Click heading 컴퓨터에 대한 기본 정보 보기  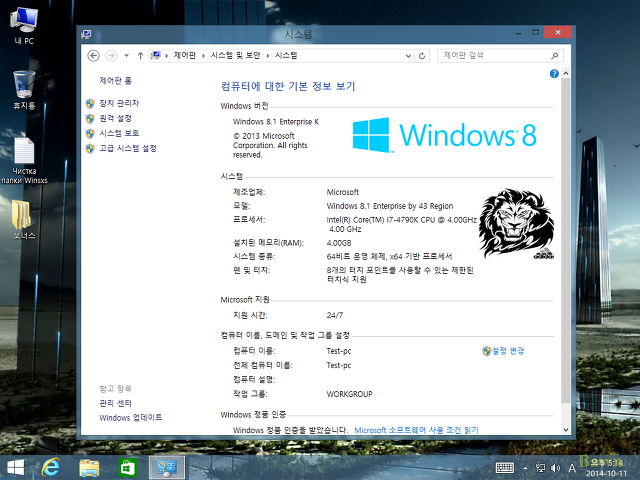click(288, 86)
